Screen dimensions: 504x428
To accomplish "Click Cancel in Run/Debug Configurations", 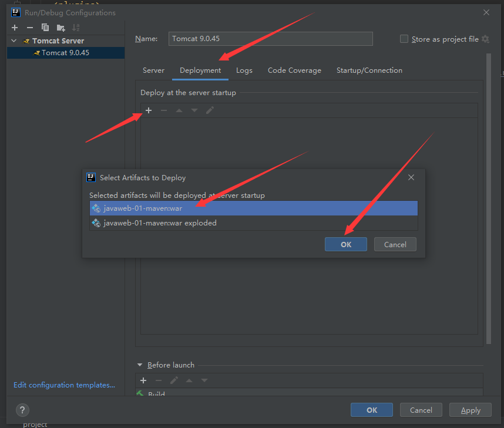I will coord(421,410).
